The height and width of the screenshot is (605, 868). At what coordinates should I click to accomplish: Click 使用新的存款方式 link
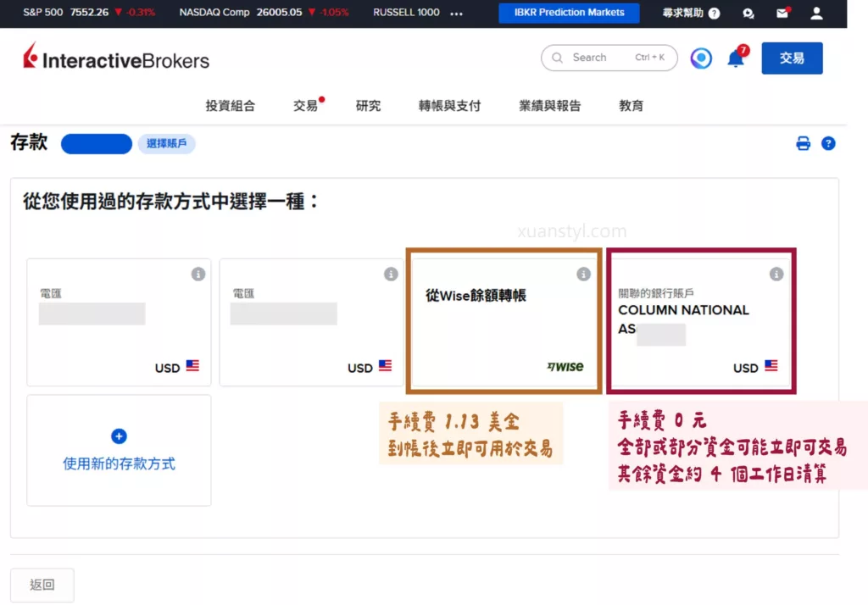(119, 463)
